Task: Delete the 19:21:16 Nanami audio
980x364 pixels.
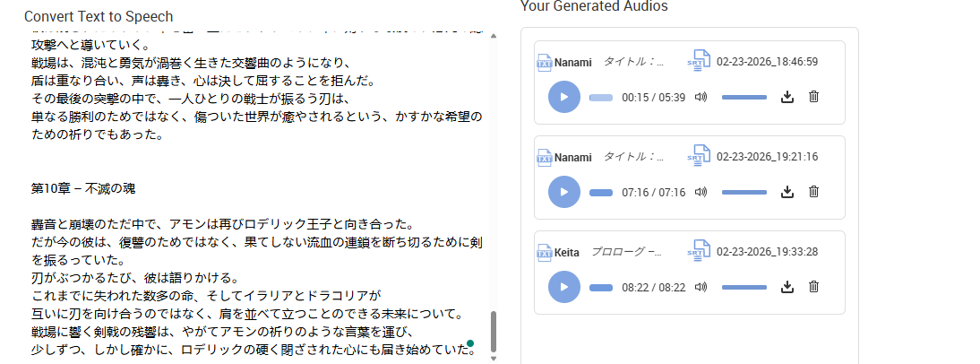Action: 813,191
